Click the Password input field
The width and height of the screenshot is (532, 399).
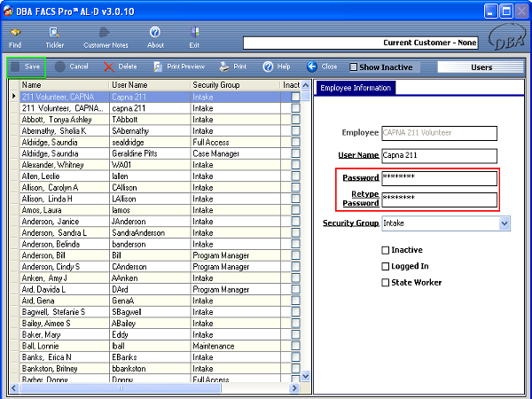(x=440, y=178)
